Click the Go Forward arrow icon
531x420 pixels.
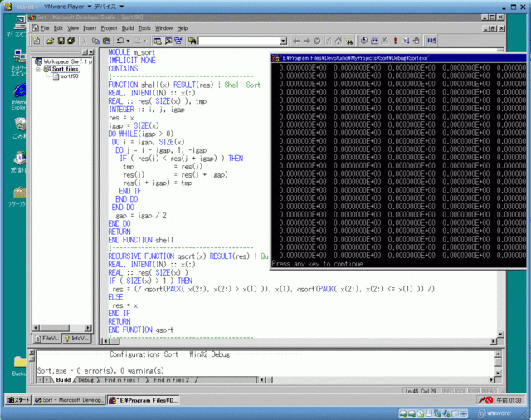pyautogui.click(x=307, y=41)
